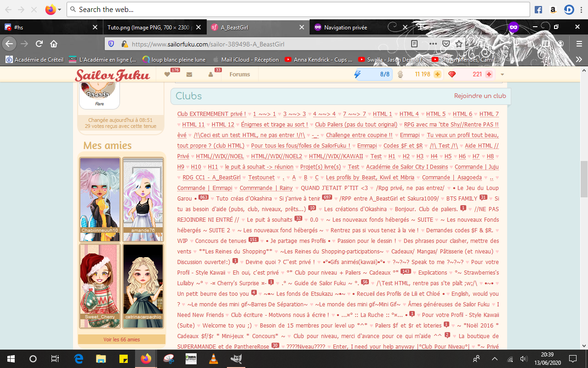Viewport: 588px width, 368px height.
Task: Go to the browser home page
Action: point(54,44)
